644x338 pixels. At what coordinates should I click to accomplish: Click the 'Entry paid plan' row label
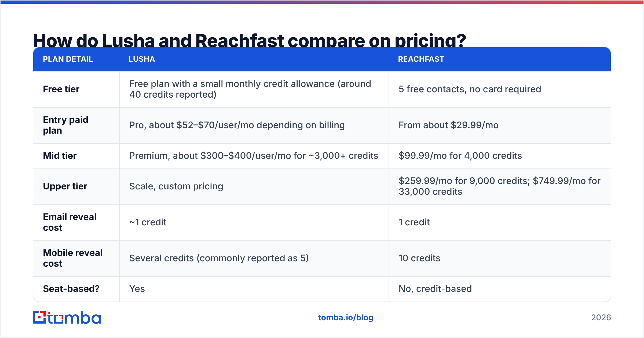click(x=66, y=125)
